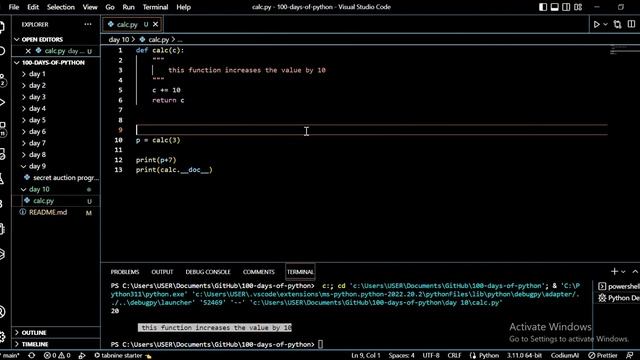Expand the day 7 folder
This screenshot has width=640, height=360.
[x=37, y=143]
